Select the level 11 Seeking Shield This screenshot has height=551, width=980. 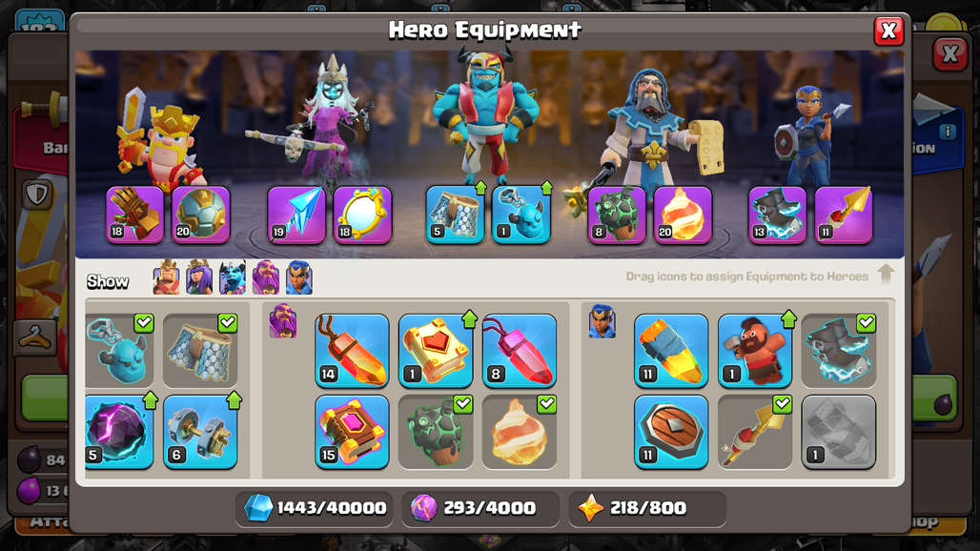pyautogui.click(x=671, y=432)
